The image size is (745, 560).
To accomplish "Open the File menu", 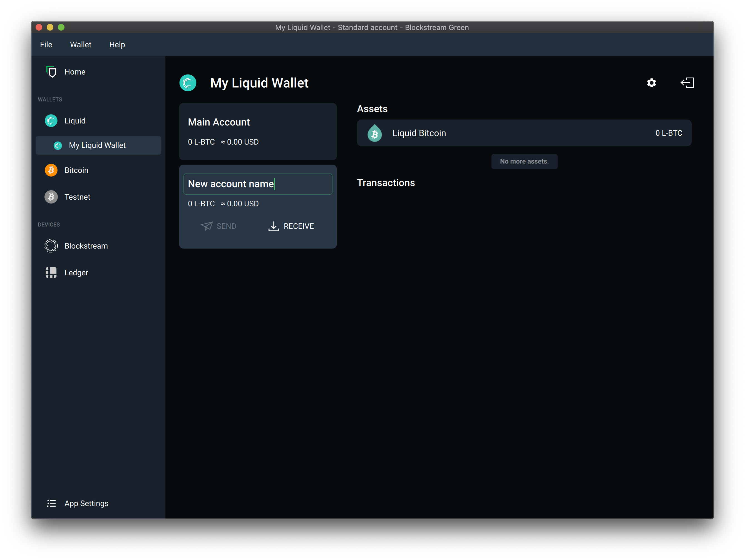I will pos(46,44).
